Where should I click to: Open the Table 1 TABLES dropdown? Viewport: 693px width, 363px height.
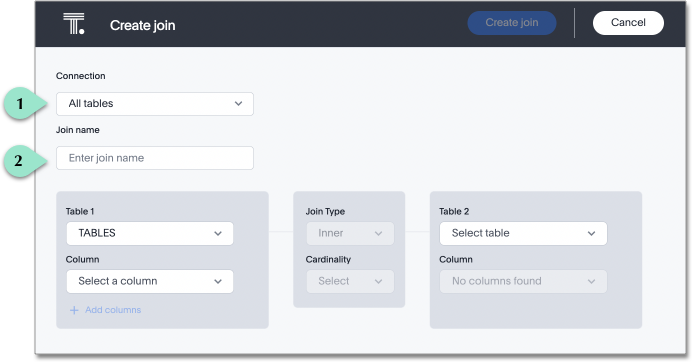(150, 233)
